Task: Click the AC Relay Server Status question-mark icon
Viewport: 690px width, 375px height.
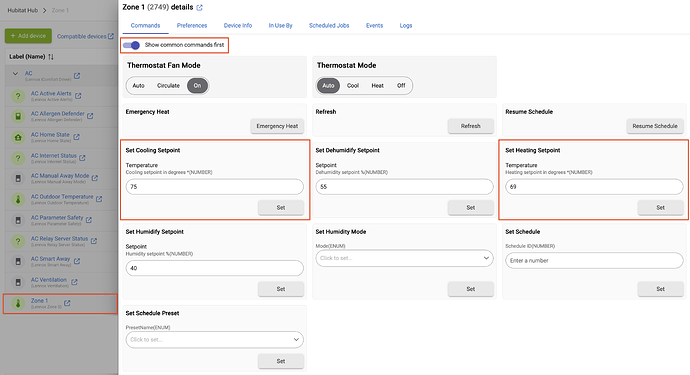Action: [18, 241]
